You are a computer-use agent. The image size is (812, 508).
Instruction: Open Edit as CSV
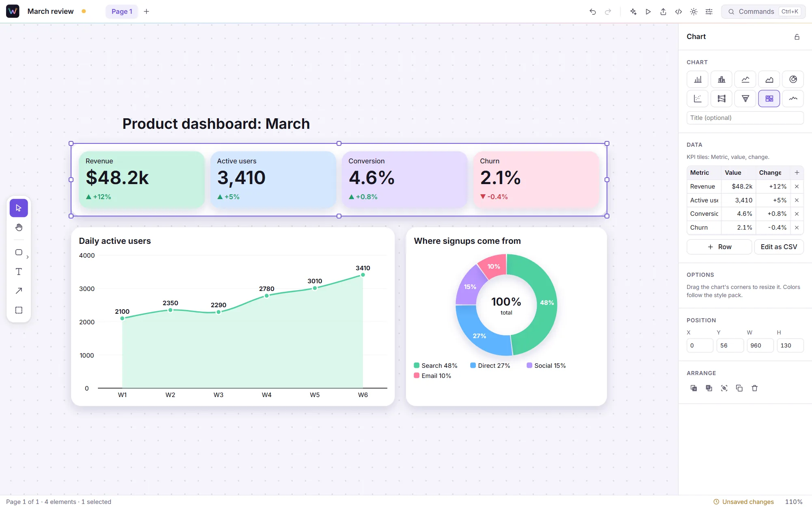[x=779, y=247]
